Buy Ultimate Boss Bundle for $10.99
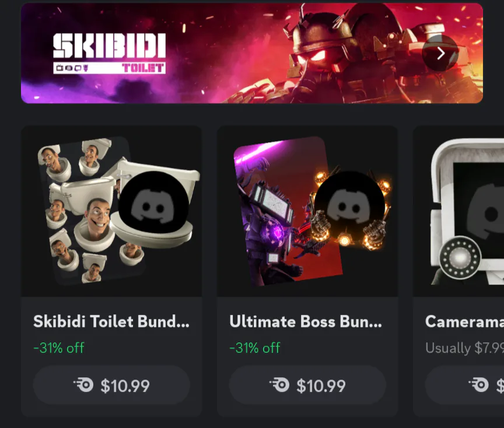Viewport: 504px width, 428px height. click(307, 385)
